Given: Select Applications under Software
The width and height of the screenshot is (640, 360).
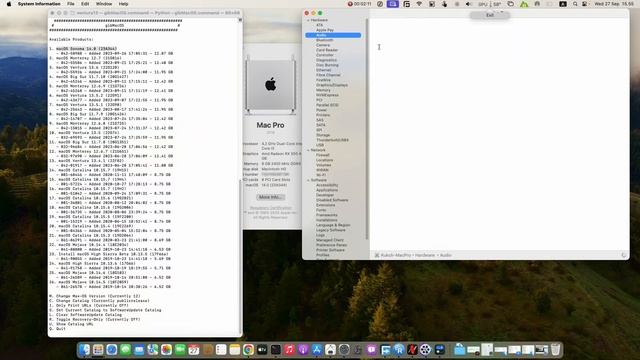Looking at the screenshot, I should [x=327, y=190].
